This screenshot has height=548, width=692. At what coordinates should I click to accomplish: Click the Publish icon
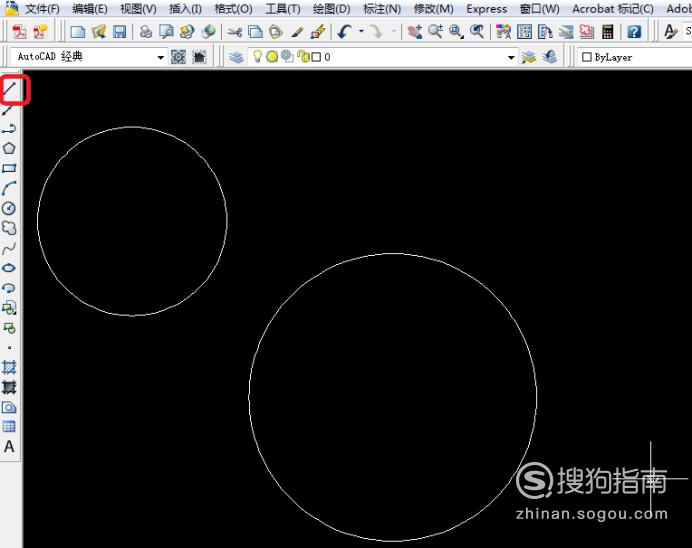point(187,32)
